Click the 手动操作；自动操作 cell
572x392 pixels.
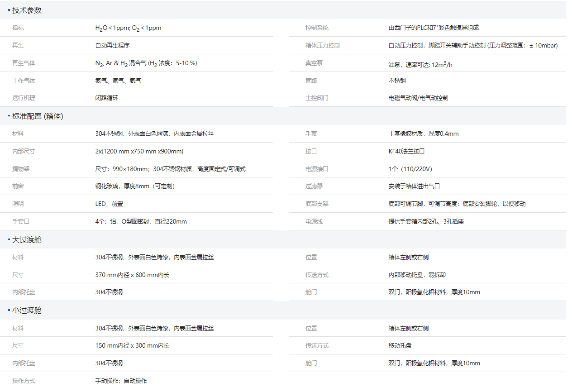point(121,380)
